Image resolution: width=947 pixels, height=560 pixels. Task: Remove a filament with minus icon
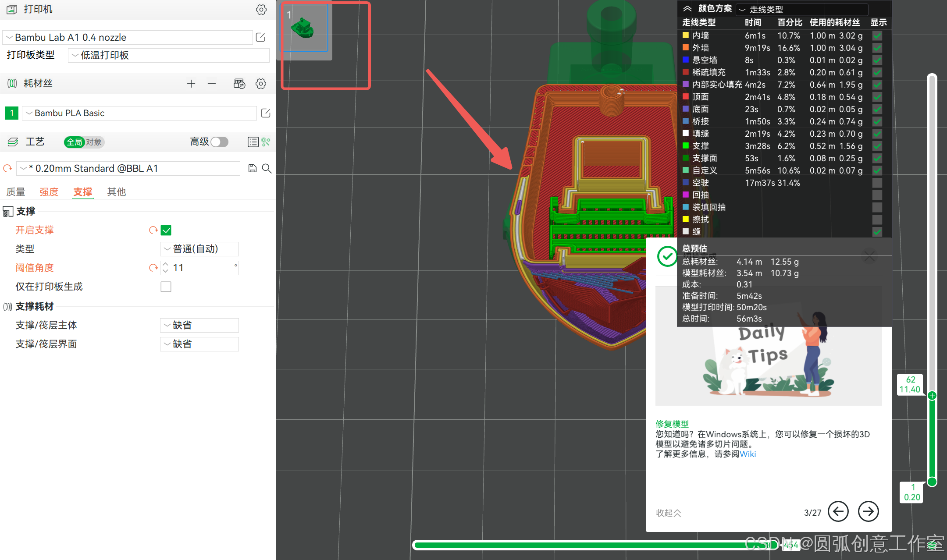(212, 84)
